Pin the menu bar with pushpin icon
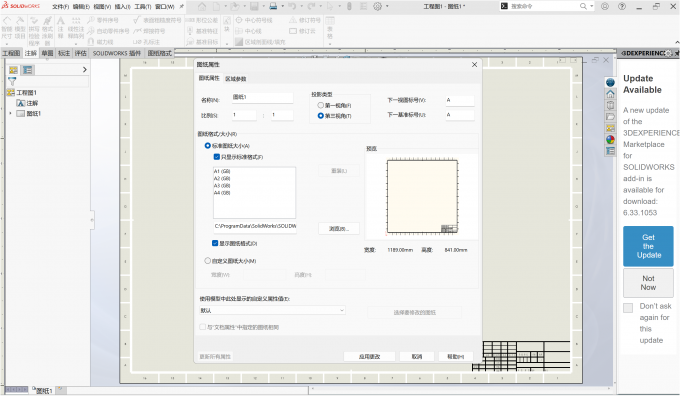 click(x=182, y=6)
